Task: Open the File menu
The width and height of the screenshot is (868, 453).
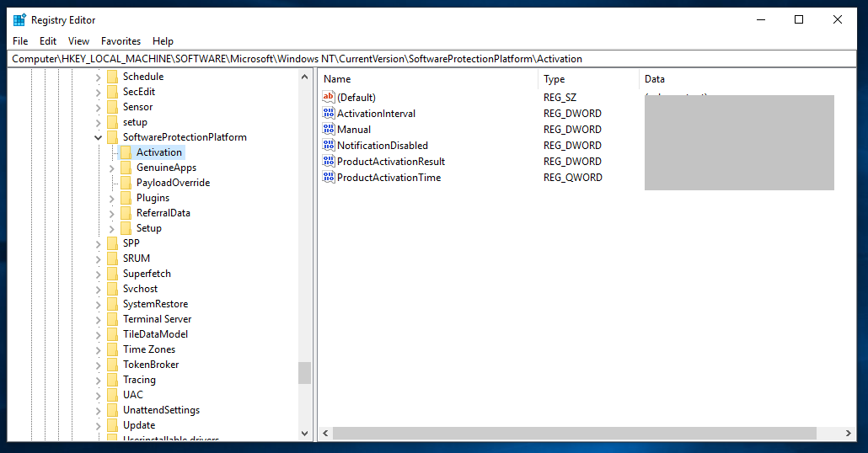Action: point(20,41)
